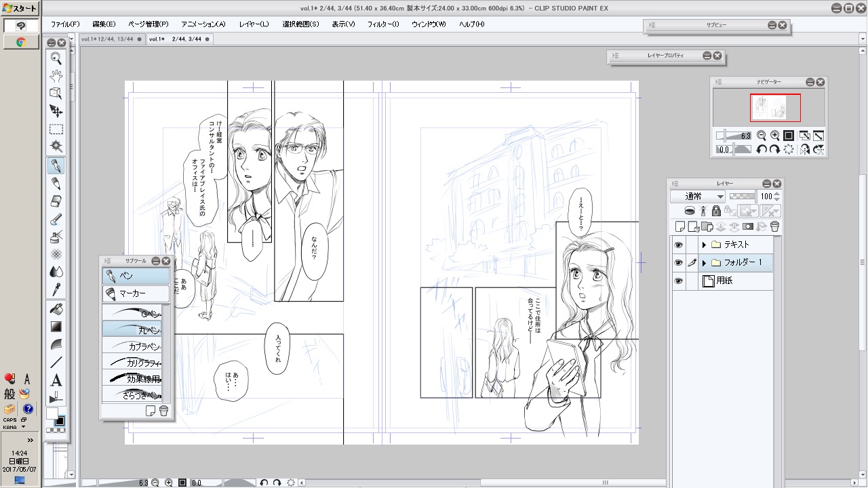Select the Gペン brush in the sub tool list
The image size is (868, 488).
pos(136,313)
